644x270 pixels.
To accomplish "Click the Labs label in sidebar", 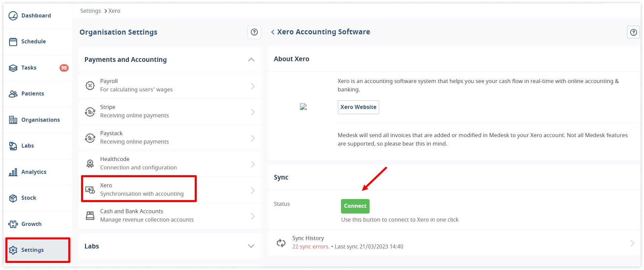I will pos(28,146).
